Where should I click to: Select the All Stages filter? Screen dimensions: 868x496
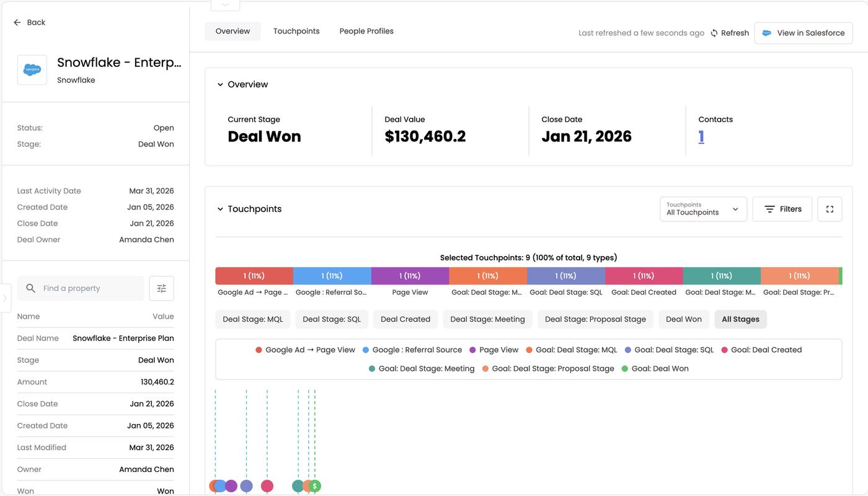coord(740,319)
